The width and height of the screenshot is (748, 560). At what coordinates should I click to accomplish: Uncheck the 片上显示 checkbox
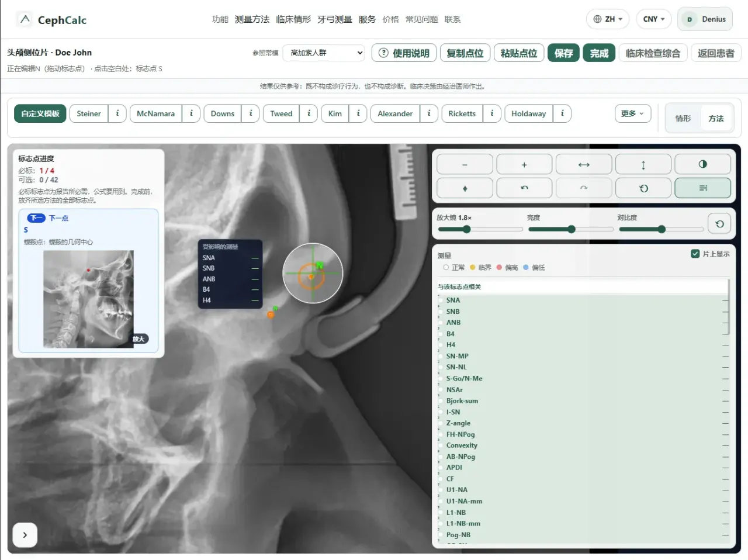click(695, 254)
